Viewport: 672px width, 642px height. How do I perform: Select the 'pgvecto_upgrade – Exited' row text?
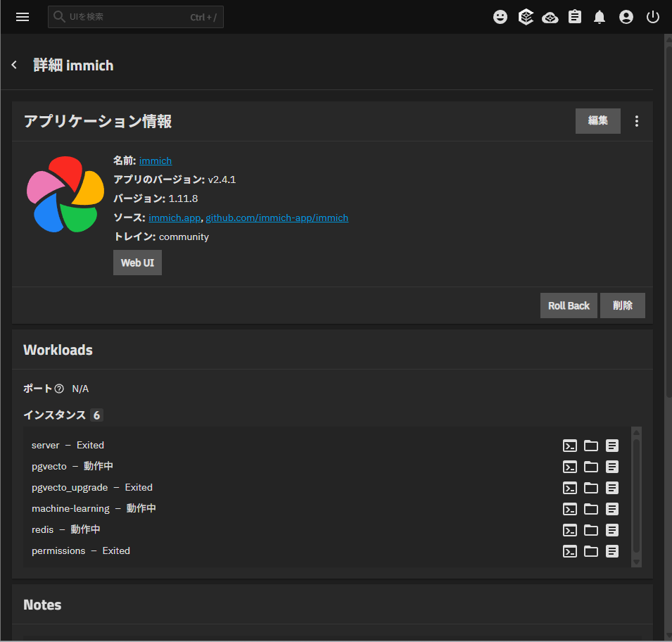coord(92,488)
